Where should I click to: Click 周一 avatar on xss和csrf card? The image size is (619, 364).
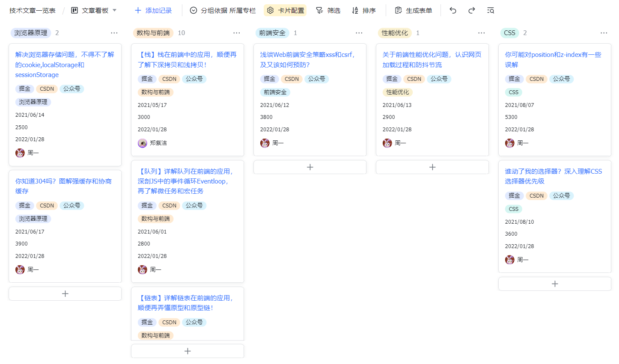(265, 143)
